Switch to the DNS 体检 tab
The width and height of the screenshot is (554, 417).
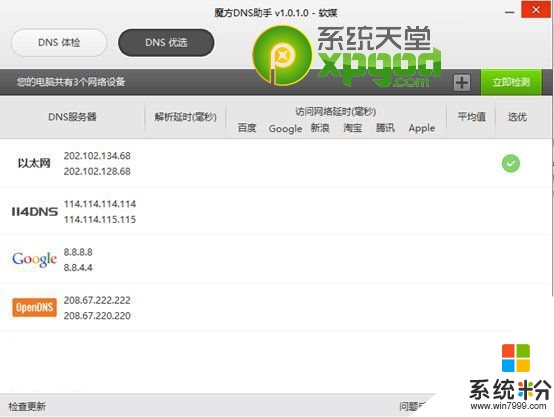click(59, 43)
